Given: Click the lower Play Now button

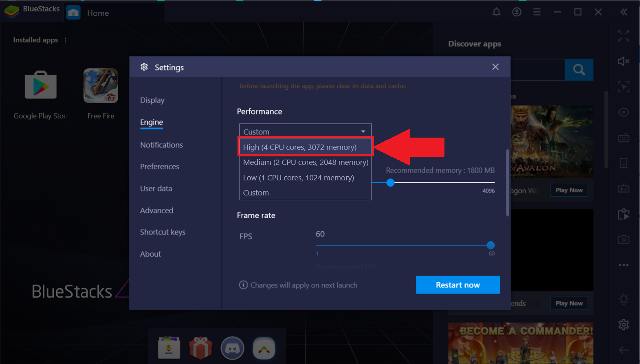Looking at the screenshot, I should 569,303.
